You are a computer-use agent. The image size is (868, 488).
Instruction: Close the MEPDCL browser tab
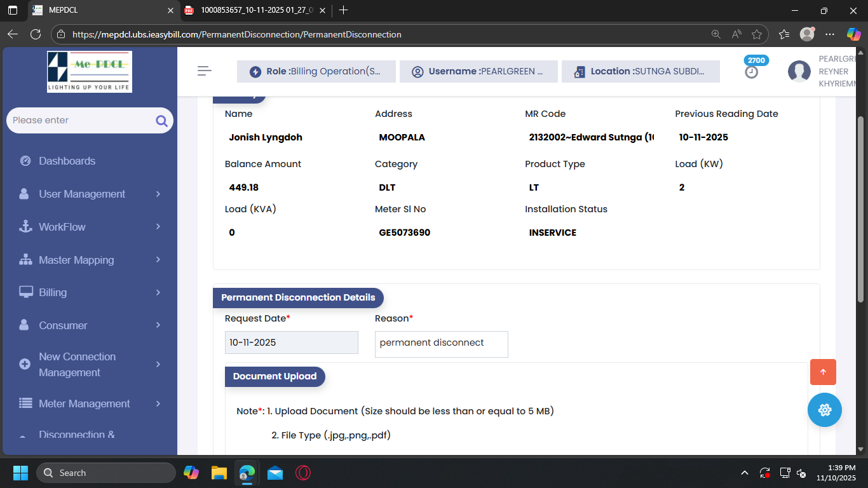pos(170,10)
